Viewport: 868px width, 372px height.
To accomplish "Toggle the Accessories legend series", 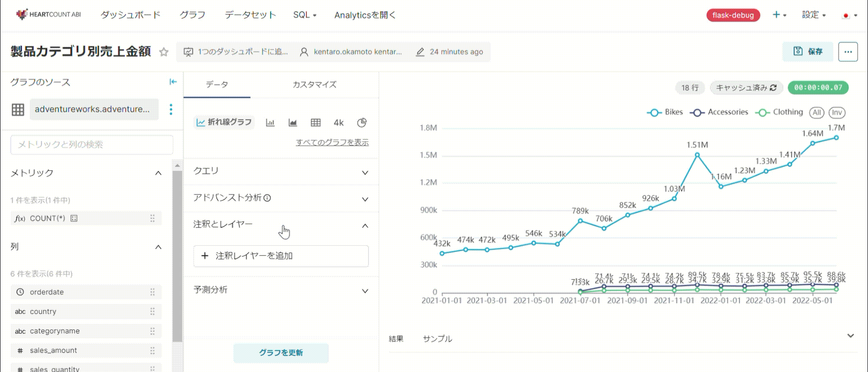I will [719, 112].
